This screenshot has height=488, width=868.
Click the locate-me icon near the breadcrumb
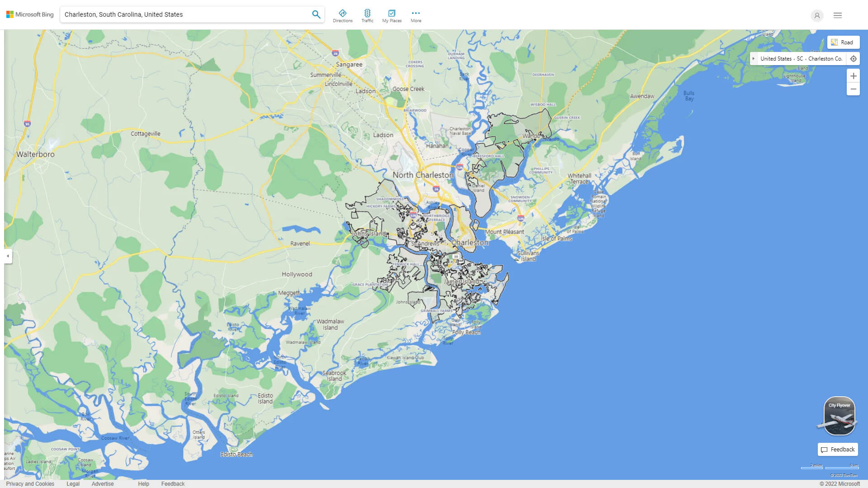854,58
